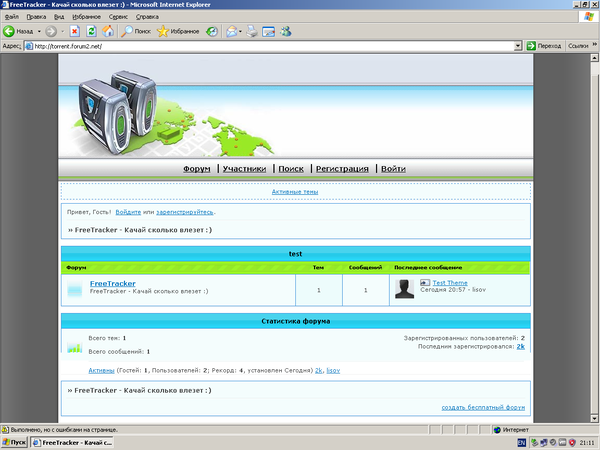Click the test category header
600x450 pixels.
(x=296, y=254)
